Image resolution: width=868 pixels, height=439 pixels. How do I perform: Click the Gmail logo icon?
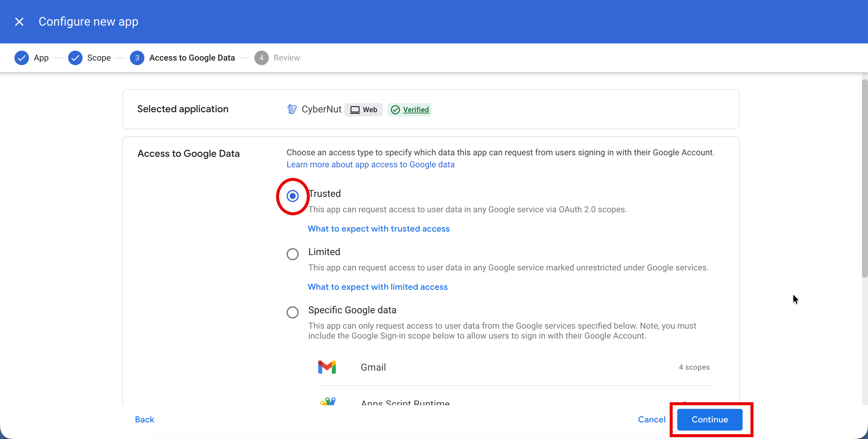327,367
